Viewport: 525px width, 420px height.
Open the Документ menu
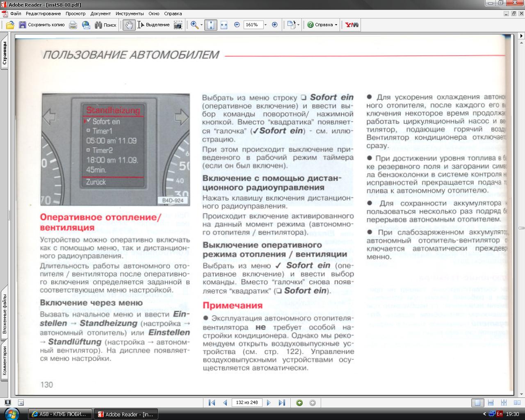click(x=100, y=14)
